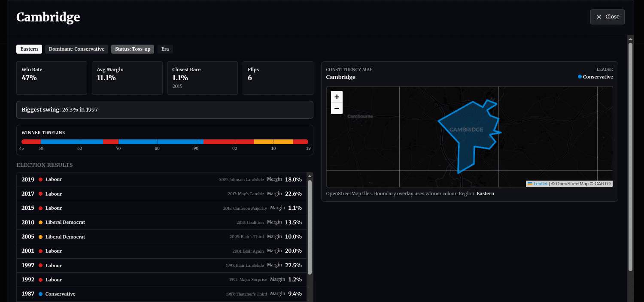Select the 2015 Labour election result row
Viewport: 644px width, 302px height.
[161, 208]
